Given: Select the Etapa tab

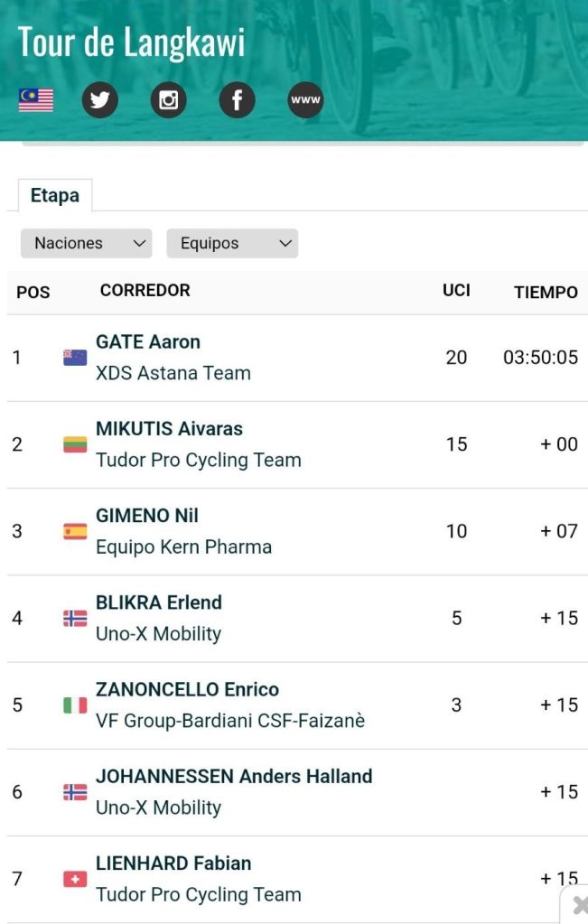Looking at the screenshot, I should [x=54, y=195].
